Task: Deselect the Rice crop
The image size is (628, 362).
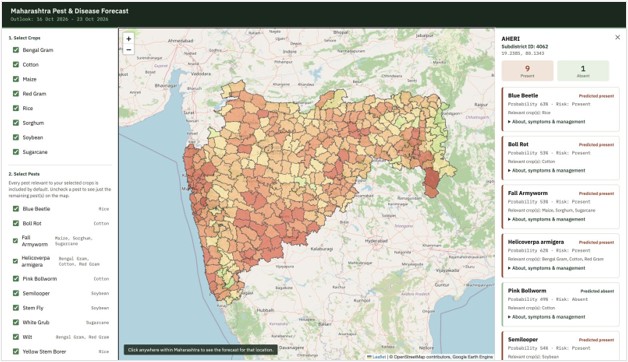Action: pos(16,108)
